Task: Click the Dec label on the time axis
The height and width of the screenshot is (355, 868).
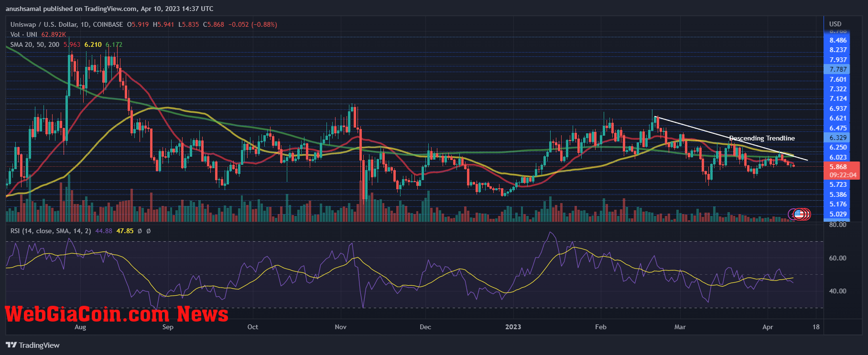Action: (x=425, y=327)
